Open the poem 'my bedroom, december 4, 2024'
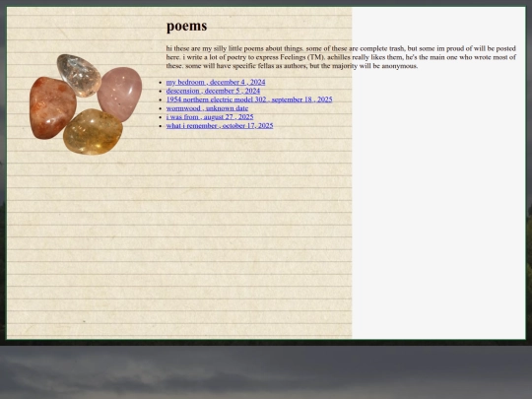Viewport: 532px width, 399px height. click(x=216, y=82)
